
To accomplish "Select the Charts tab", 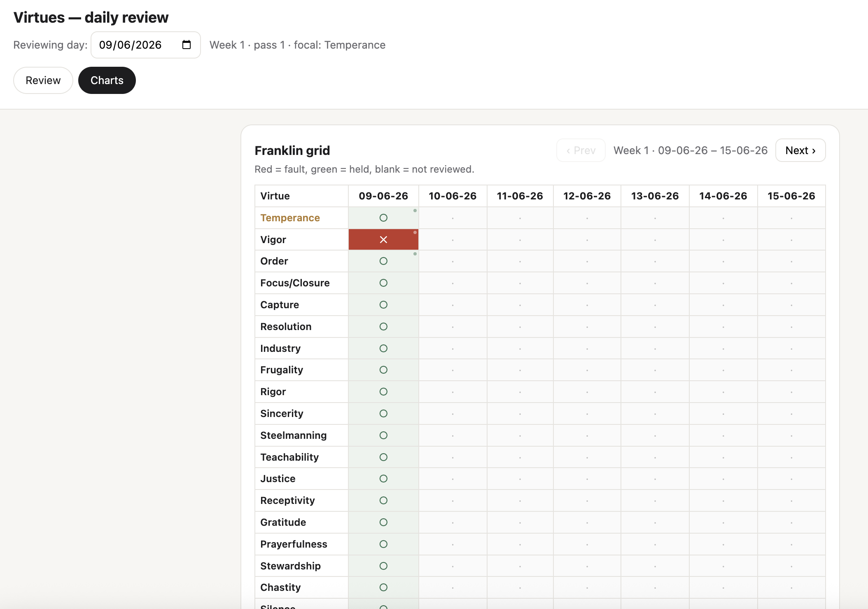I will click(x=107, y=80).
